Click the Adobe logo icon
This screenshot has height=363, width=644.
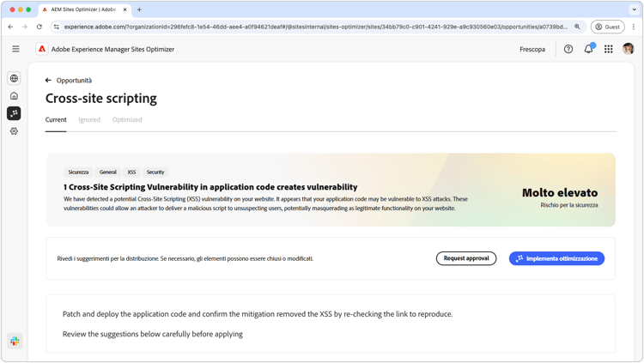coord(42,49)
